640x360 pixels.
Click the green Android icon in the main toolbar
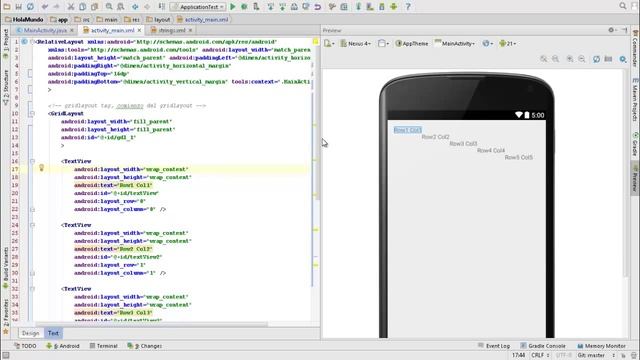pyautogui.click(x=393, y=7)
